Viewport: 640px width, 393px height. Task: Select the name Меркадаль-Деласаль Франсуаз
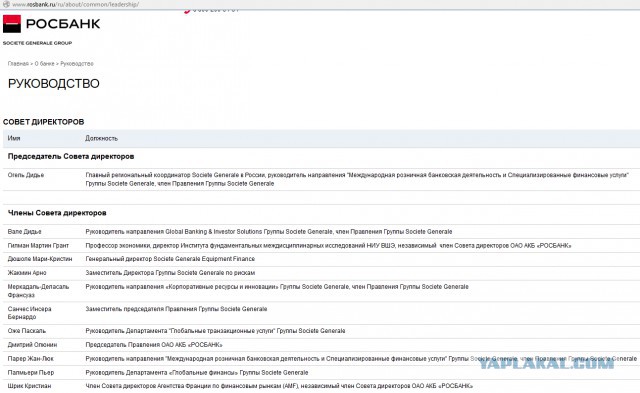38,291
